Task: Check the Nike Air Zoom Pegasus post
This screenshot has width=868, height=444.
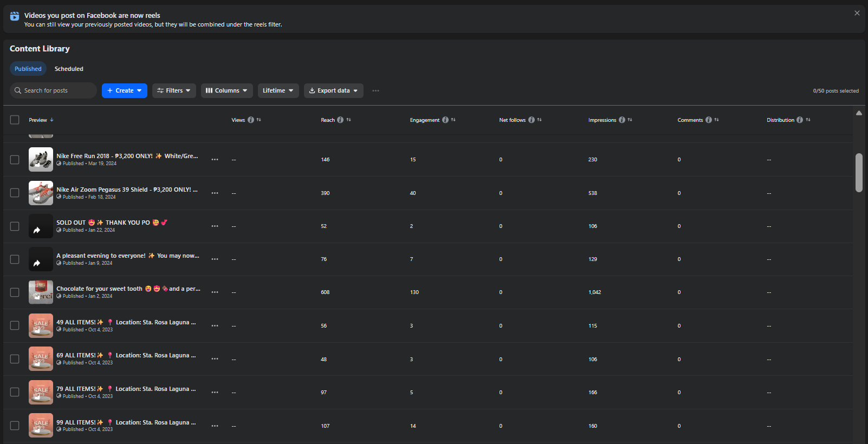Action: tap(15, 193)
